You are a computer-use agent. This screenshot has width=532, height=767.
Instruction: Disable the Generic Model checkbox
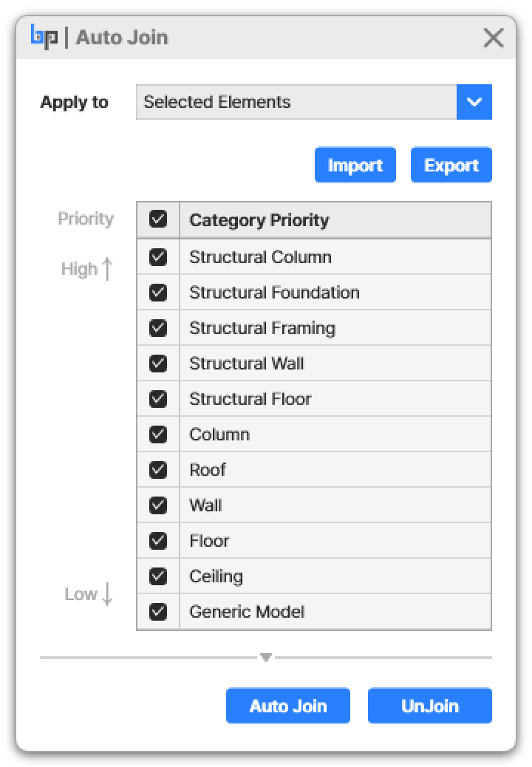(x=158, y=612)
